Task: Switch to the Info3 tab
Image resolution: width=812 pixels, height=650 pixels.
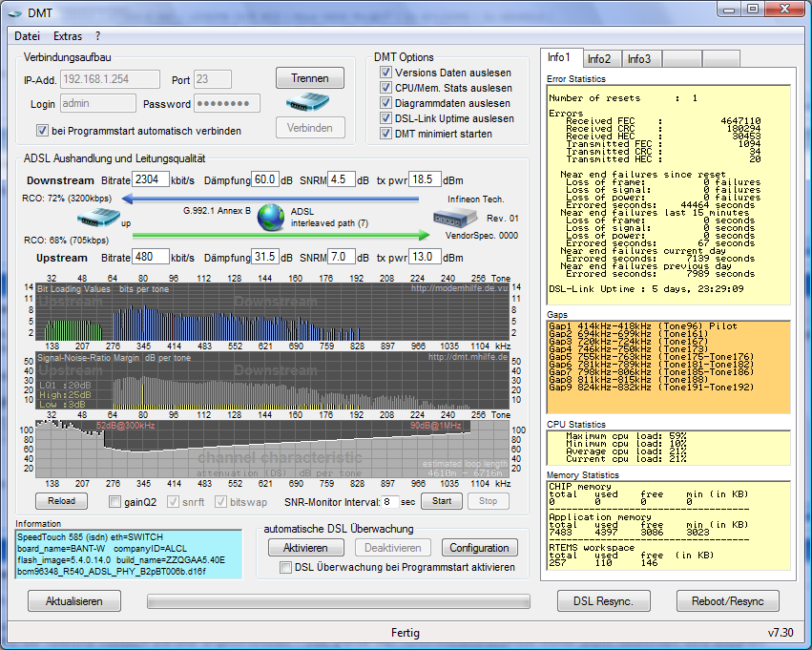Action: (x=639, y=59)
